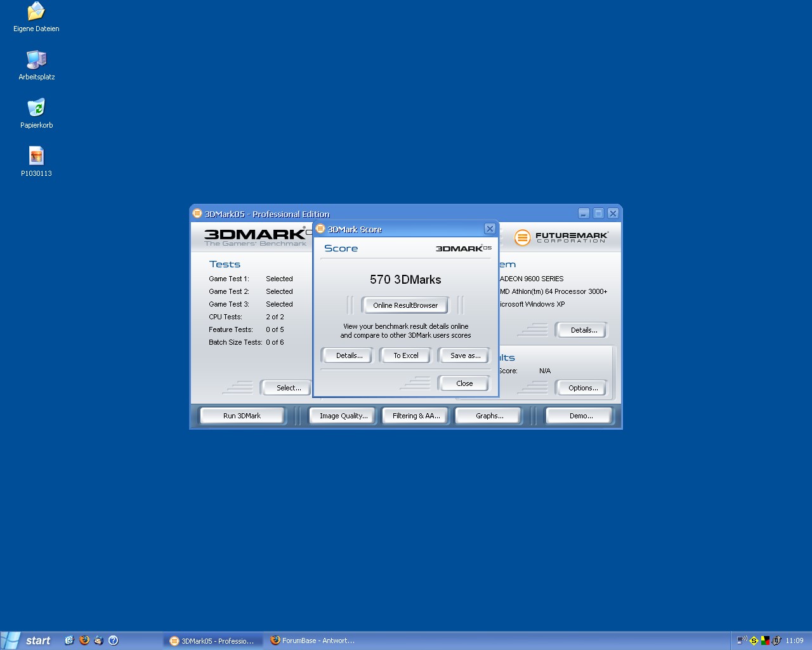This screenshot has height=650, width=812.
Task: Click the Game Test 2: label
Action: [229, 291]
